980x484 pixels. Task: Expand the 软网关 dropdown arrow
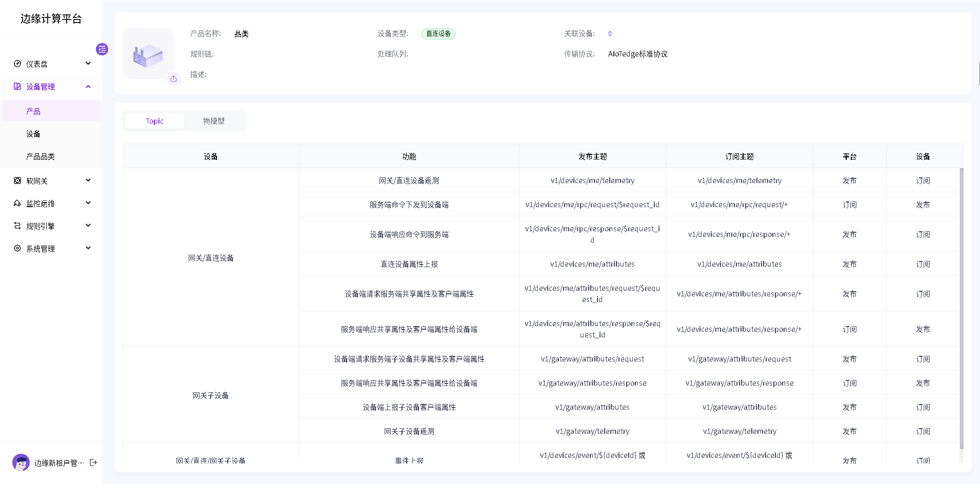pyautogui.click(x=88, y=180)
